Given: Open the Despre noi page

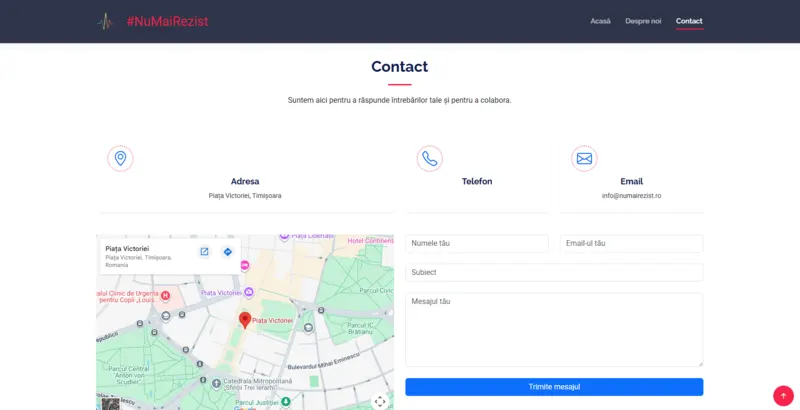Looking at the screenshot, I should point(643,21).
